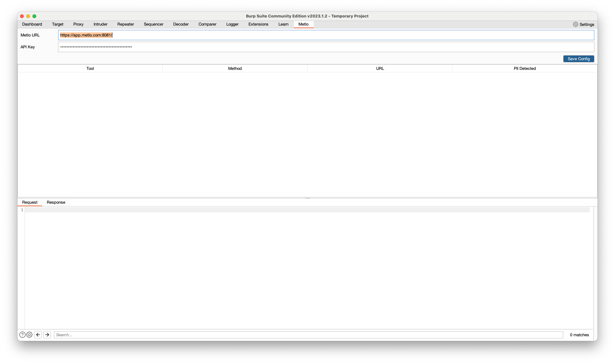
Task: Open the Comparer tab
Action: pyautogui.click(x=207, y=24)
